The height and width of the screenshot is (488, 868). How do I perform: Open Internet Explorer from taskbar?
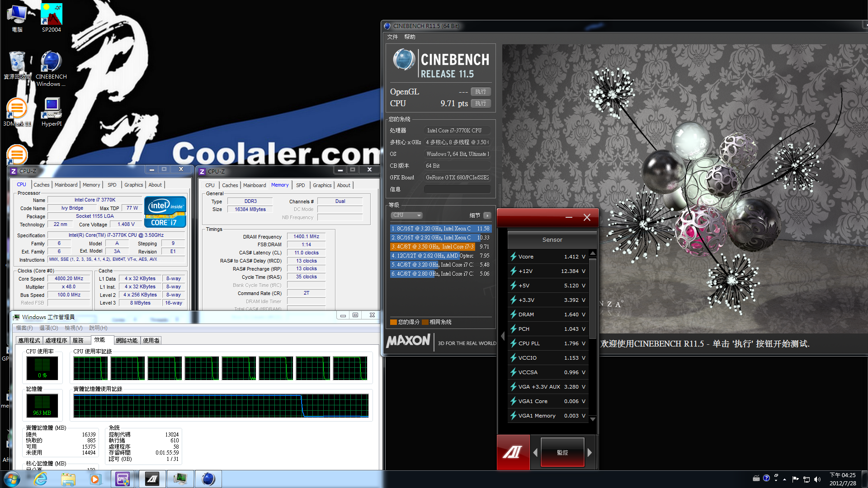pos(41,479)
